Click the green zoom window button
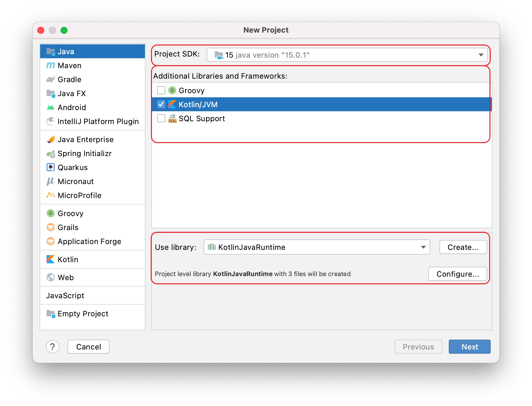 (x=64, y=30)
